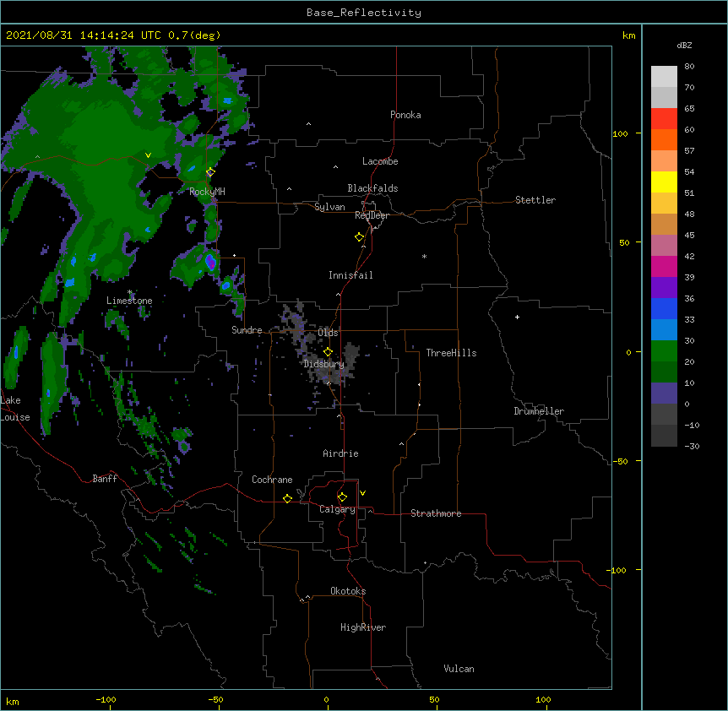The width and height of the screenshot is (728, 711).
Task: Click the yellow V marker in the green echo area
Action: tap(148, 155)
